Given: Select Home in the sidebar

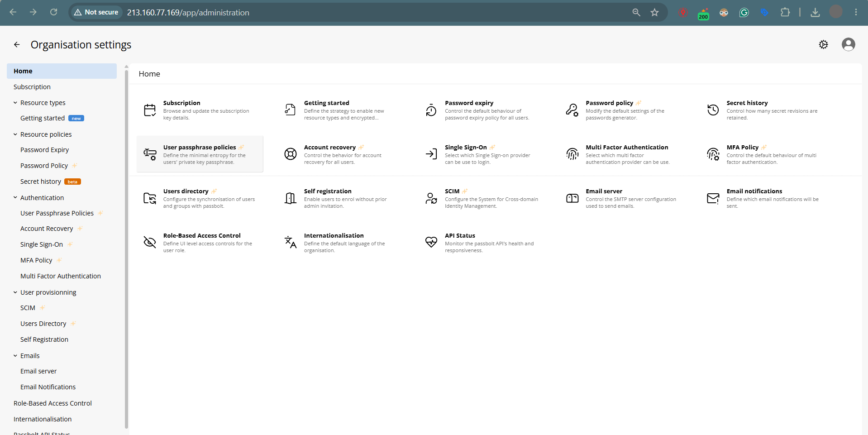Looking at the screenshot, I should pyautogui.click(x=62, y=71).
